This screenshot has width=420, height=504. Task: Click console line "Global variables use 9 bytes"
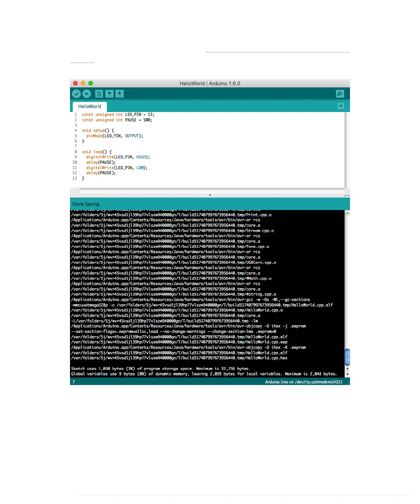pos(204,374)
